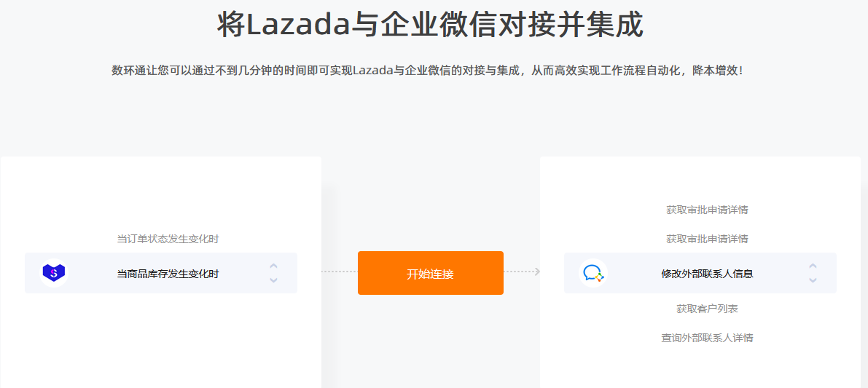Viewport: 868px width, 388px height.
Task: Choose the 当订单状态发生变化时 trigger option
Action: click(x=168, y=239)
